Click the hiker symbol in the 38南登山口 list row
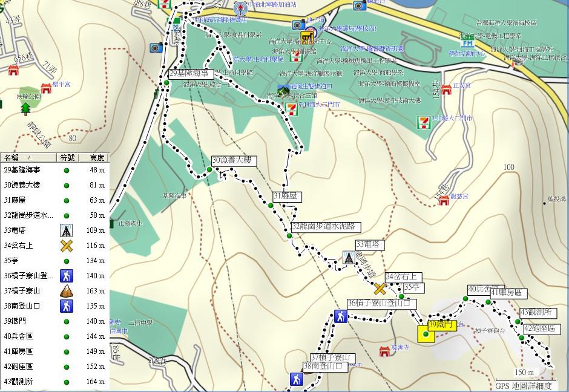This screenshot has height=392, width=569. 67,306
